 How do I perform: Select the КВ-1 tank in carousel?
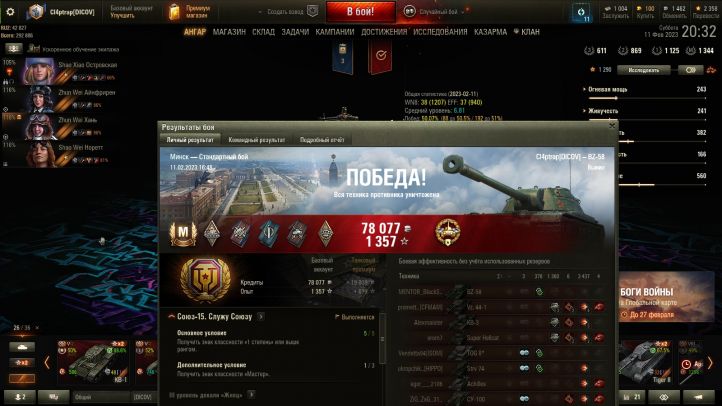tap(94, 363)
